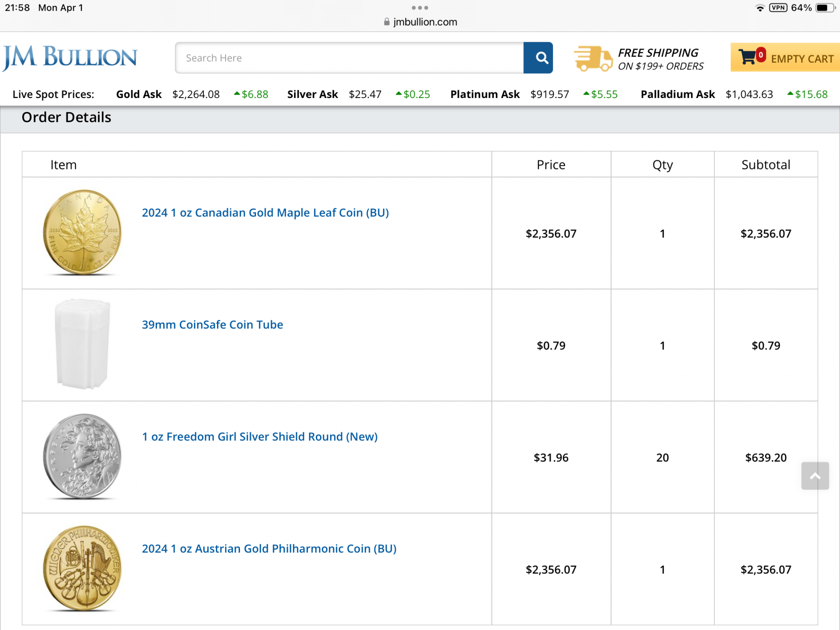
Task: Open the empty cart icon
Action: [747, 57]
